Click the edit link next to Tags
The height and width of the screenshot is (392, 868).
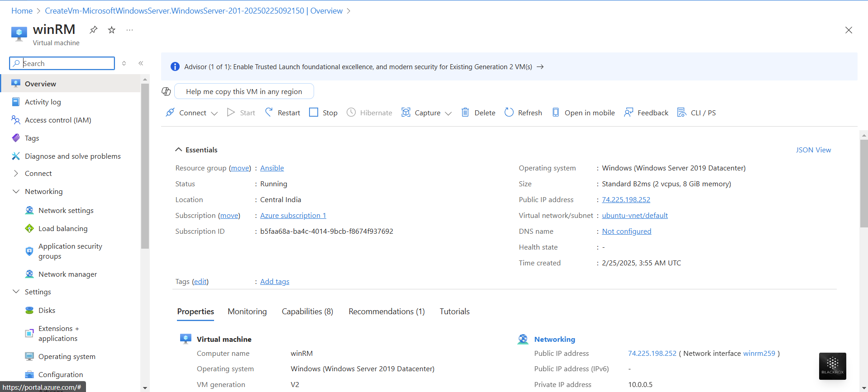pyautogui.click(x=200, y=281)
